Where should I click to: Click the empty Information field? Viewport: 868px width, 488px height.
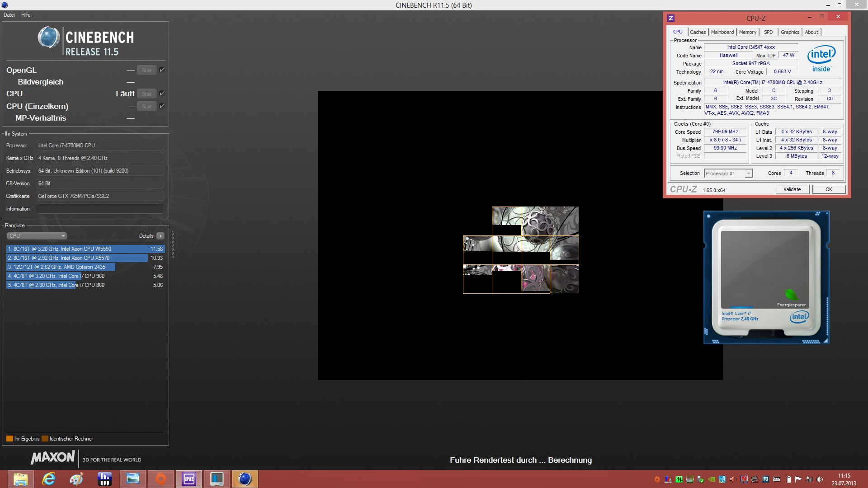pos(99,209)
